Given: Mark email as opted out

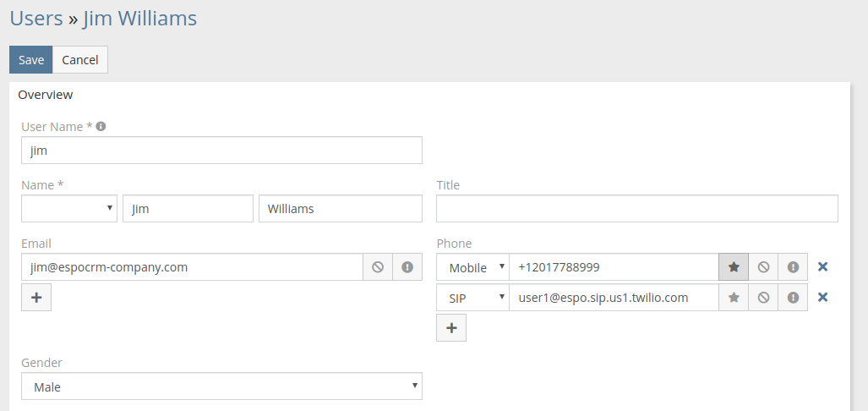Looking at the screenshot, I should pos(378,267).
